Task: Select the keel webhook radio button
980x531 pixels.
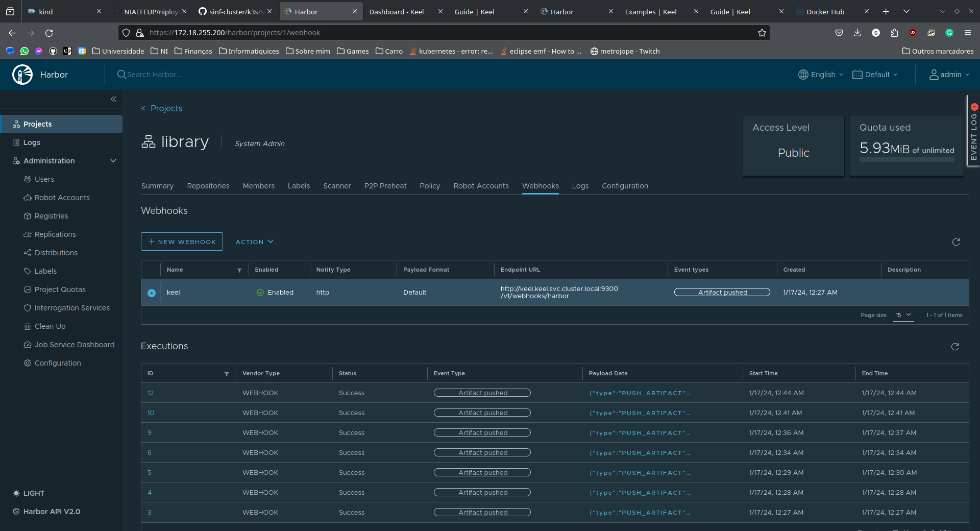Action: coord(152,293)
